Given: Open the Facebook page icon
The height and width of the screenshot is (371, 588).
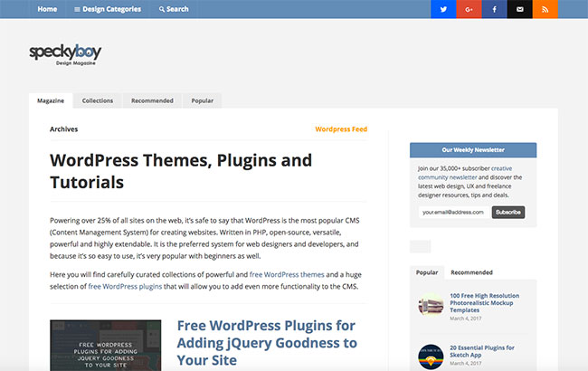Looking at the screenshot, I should click(494, 9).
